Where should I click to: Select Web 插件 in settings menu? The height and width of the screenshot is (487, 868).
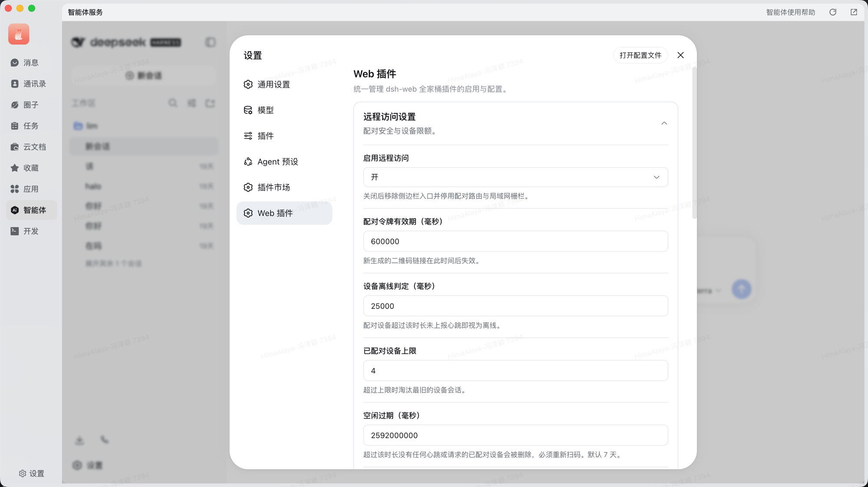point(284,213)
